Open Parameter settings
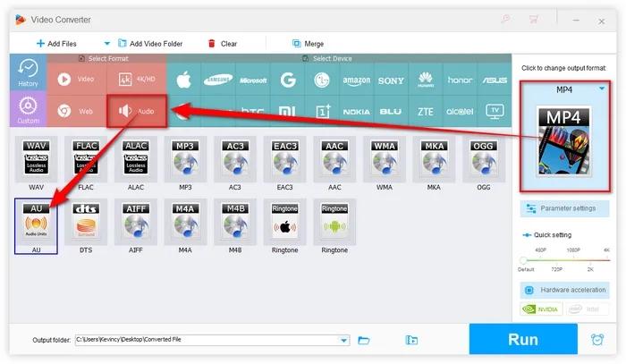 tap(564, 208)
